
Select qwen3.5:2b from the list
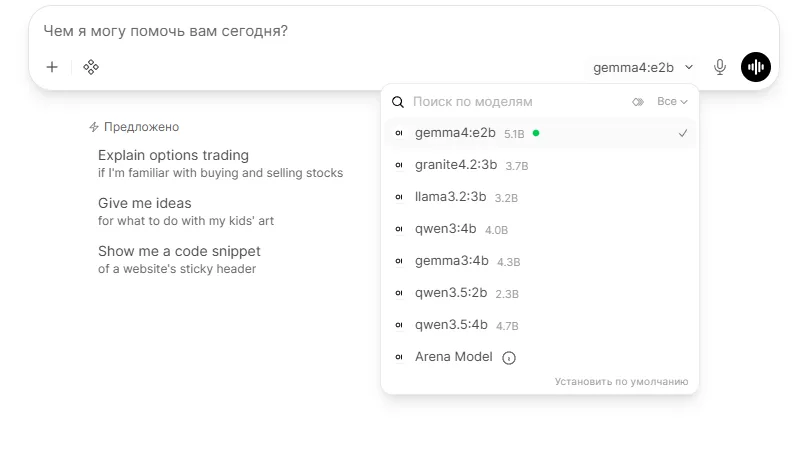point(540,293)
